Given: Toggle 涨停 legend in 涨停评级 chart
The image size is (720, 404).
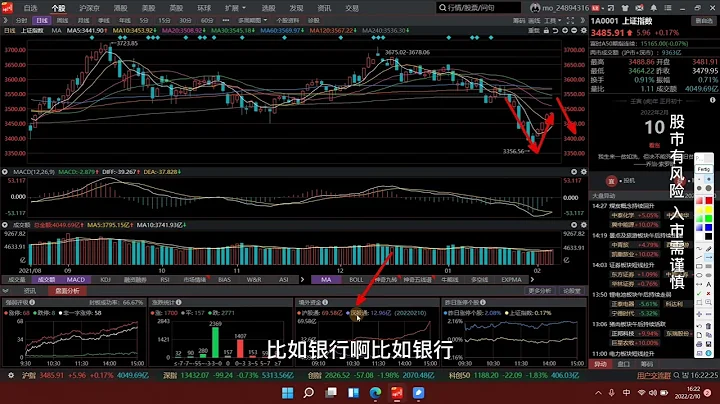Looking at the screenshot, I should 17,313.
